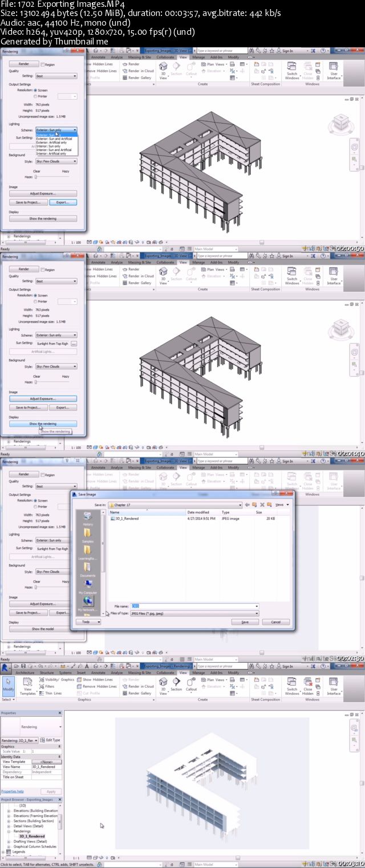Click the File name field in Save Image

pyautogui.click(x=195, y=606)
